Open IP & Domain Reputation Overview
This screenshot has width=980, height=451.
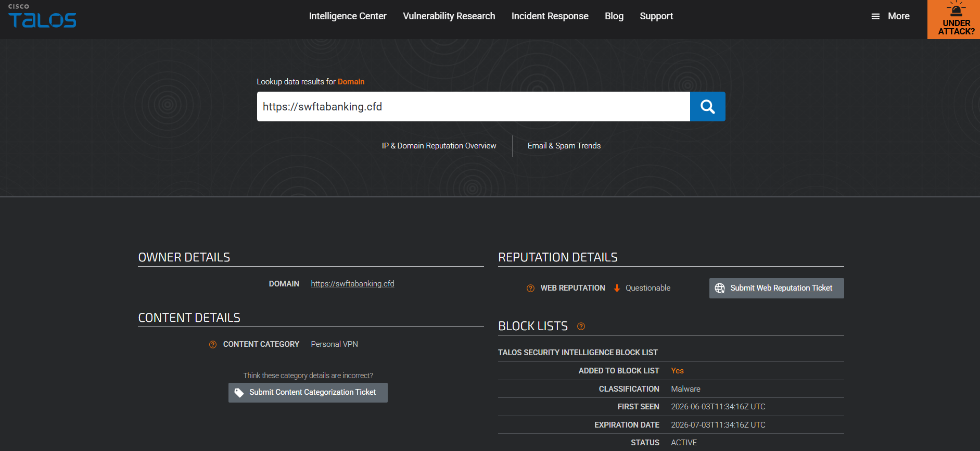[x=439, y=146]
